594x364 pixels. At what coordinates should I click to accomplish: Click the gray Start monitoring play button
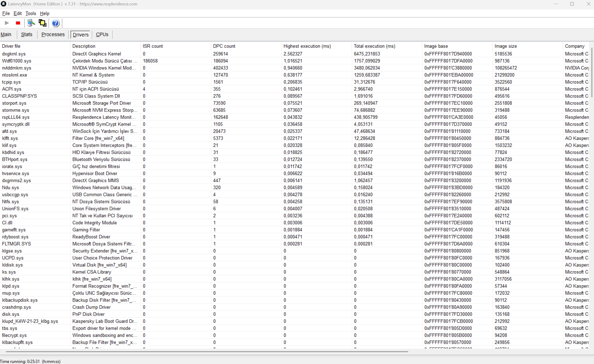pyautogui.click(x=7, y=23)
